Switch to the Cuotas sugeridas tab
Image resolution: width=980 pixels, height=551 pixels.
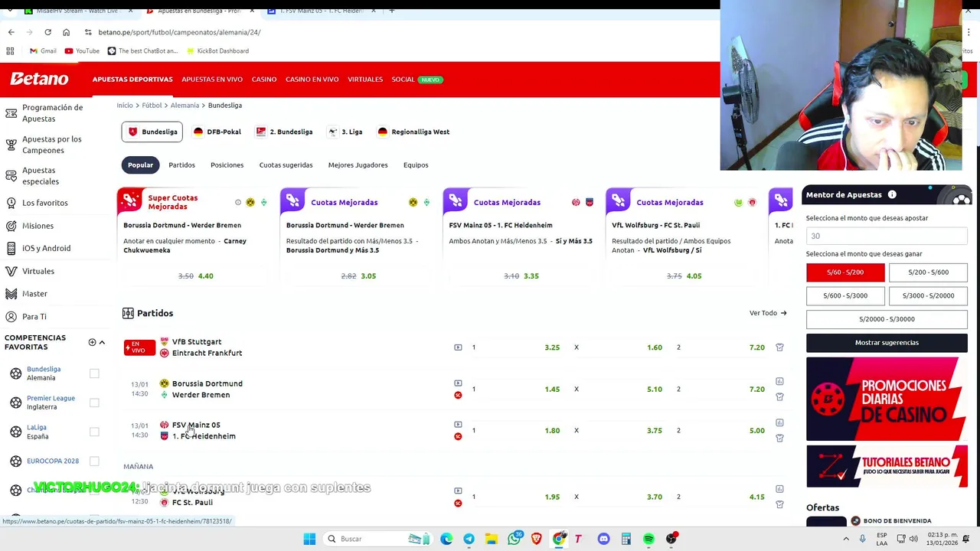tap(286, 165)
